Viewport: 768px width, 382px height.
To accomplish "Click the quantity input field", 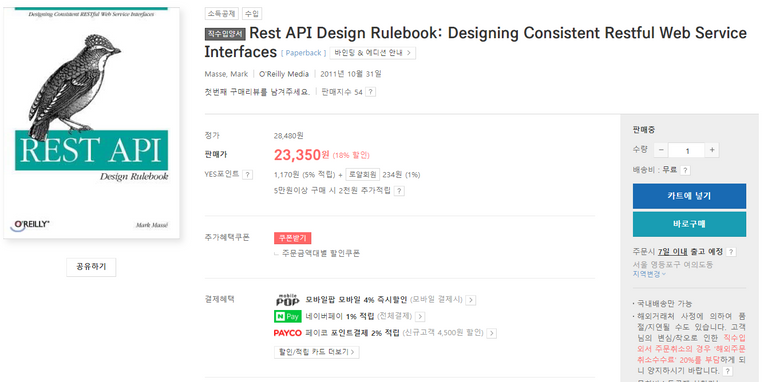I will (687, 150).
